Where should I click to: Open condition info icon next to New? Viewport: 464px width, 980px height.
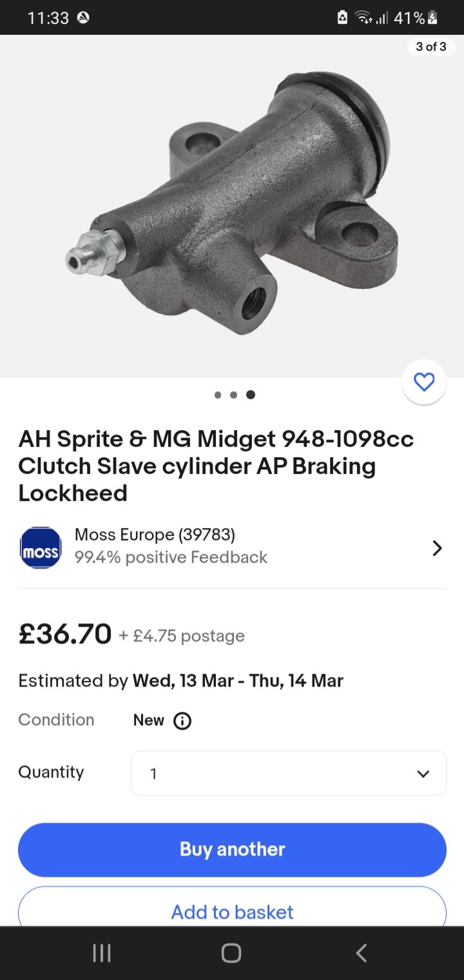[x=182, y=720]
